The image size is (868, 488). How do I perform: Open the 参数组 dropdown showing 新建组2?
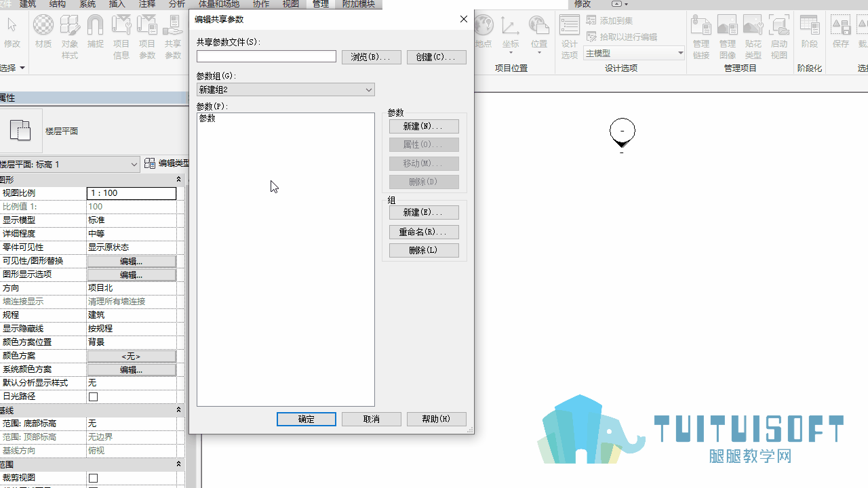coord(285,89)
